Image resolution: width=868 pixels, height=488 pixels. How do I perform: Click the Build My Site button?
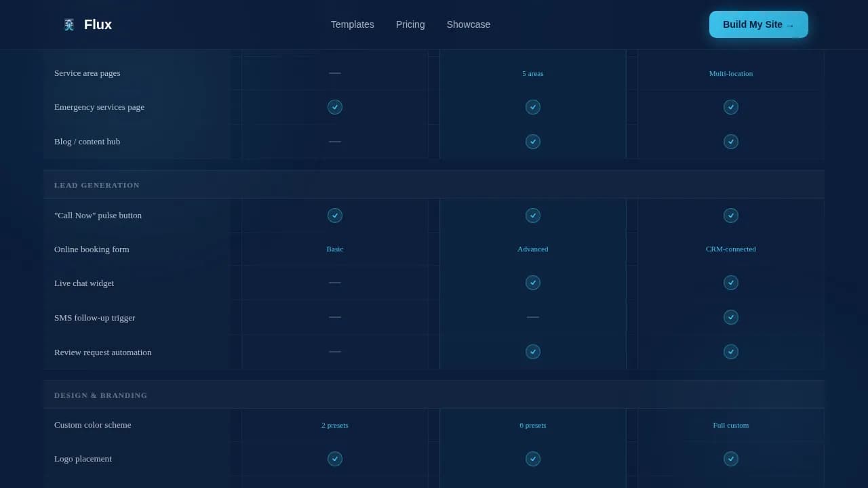point(758,24)
